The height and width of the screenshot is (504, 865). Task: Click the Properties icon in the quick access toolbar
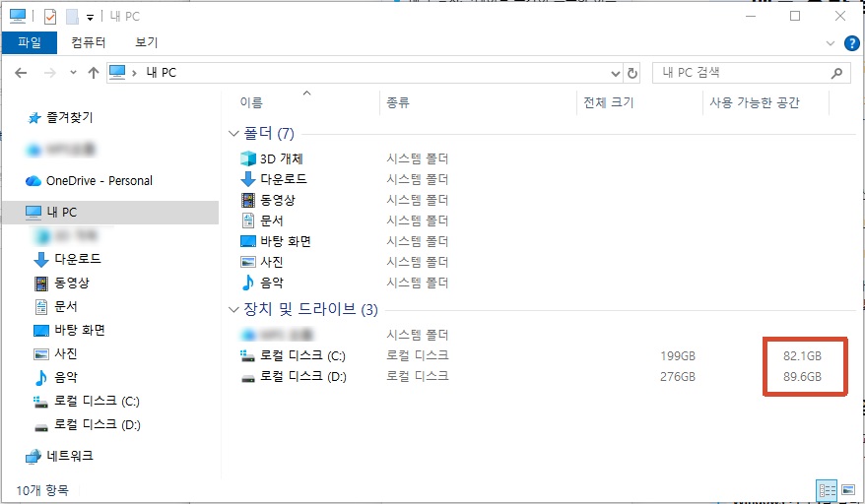[50, 17]
